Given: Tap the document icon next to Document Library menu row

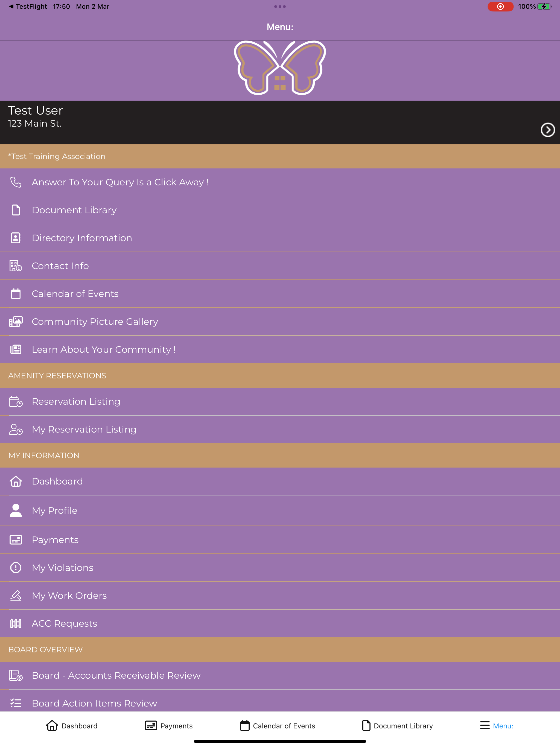Looking at the screenshot, I should [x=16, y=210].
